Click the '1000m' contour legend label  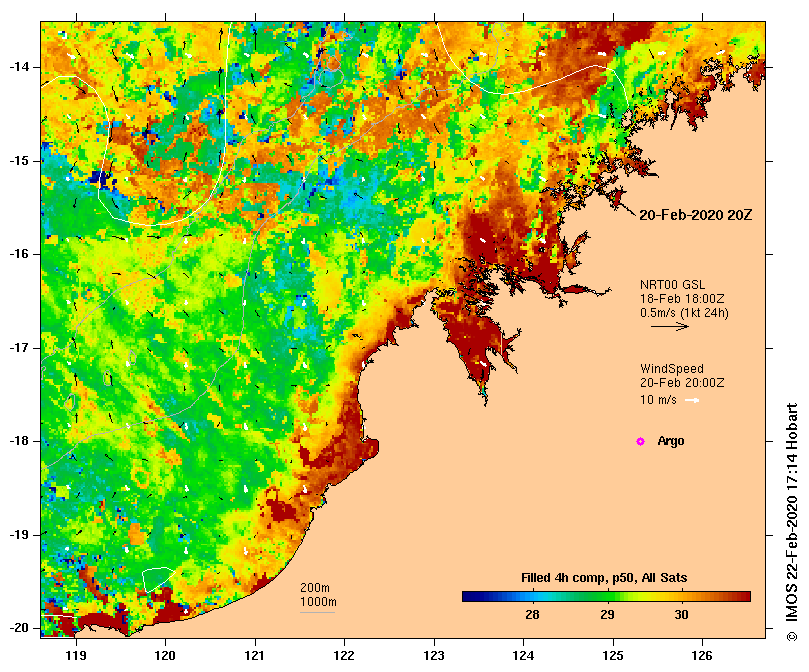(x=318, y=602)
